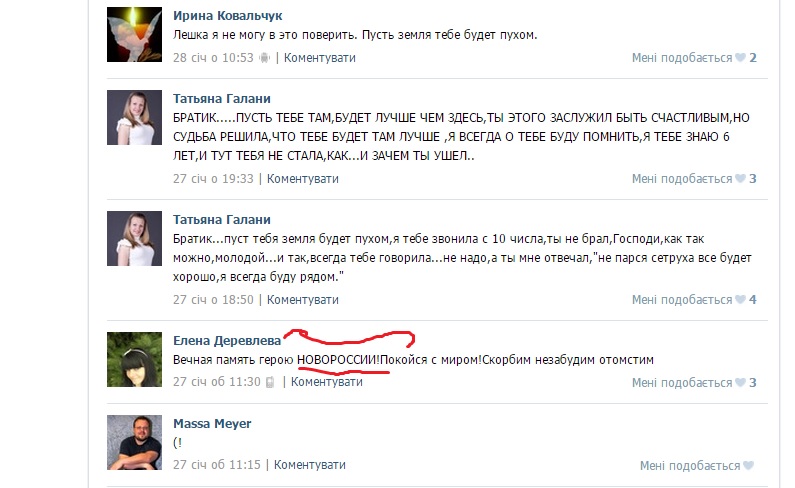This screenshot has height=488, width=795.
Task: Open Татьяна Галани's avatar on 19:33 comment
Action: click(x=134, y=118)
